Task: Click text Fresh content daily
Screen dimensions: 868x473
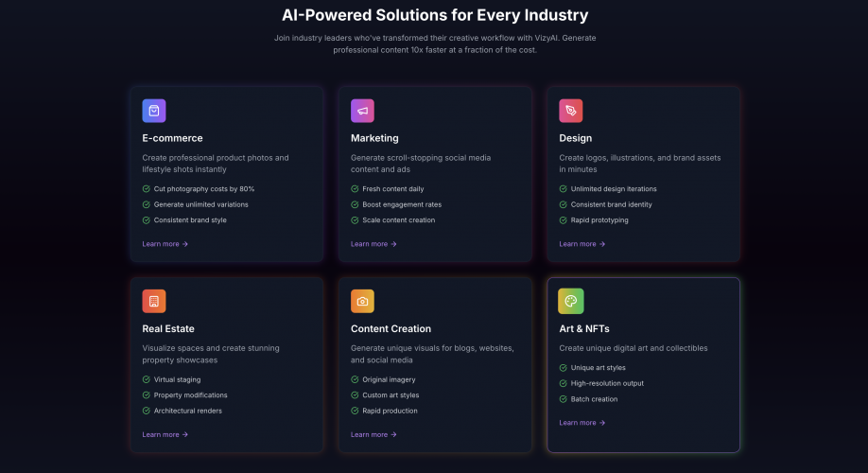Action: point(393,189)
